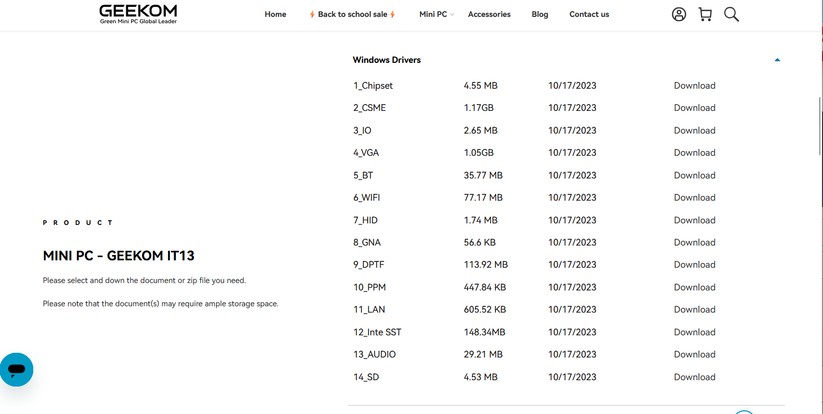Click the 113.92 MB file size
Image resolution: width=823 pixels, height=414 pixels.
[x=486, y=264]
